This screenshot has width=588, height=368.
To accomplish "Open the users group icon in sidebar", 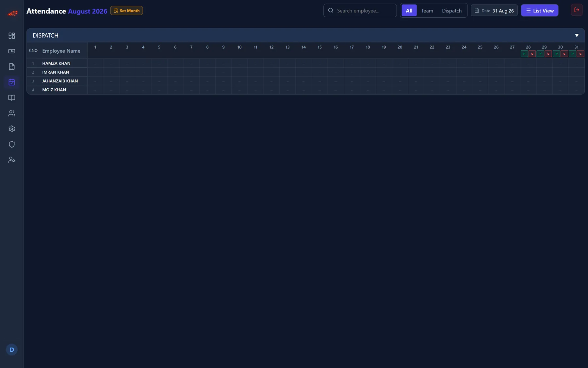I will point(12,113).
